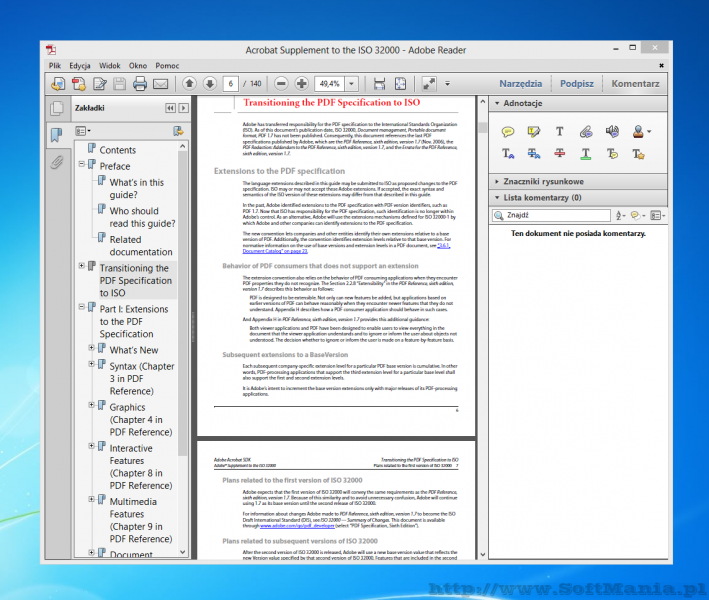Select the stamp tool icon

(x=638, y=132)
